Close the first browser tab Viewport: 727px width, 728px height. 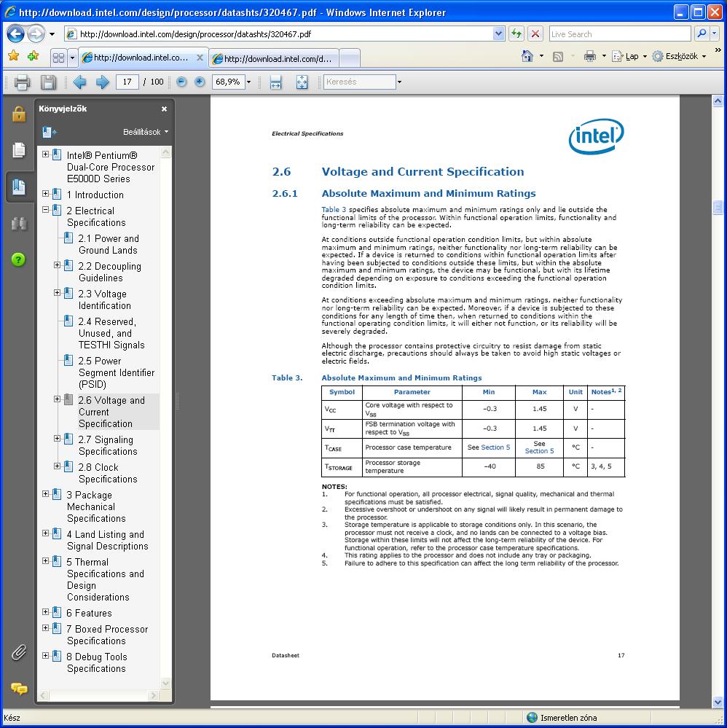tap(200, 58)
